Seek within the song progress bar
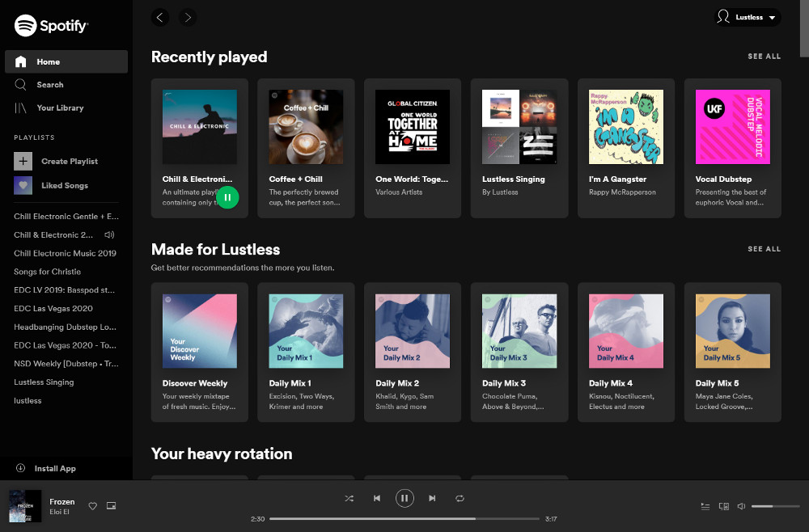This screenshot has width=809, height=532. click(404, 518)
